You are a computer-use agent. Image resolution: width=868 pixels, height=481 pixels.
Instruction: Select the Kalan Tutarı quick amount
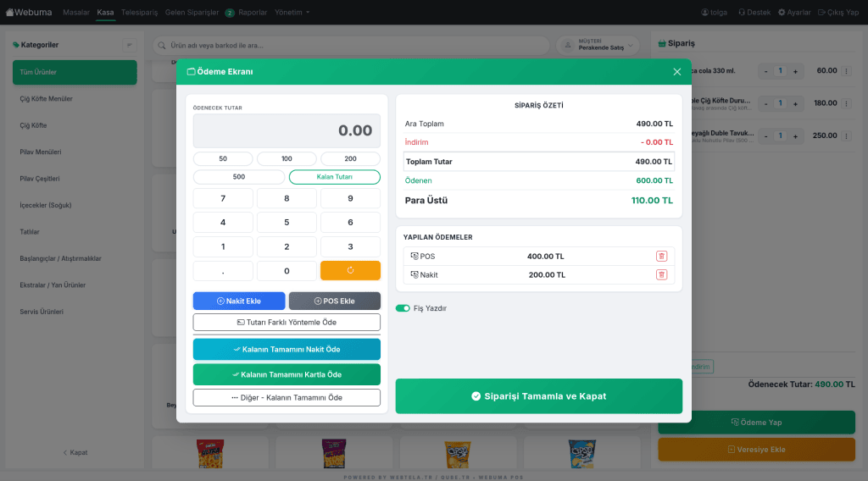pos(334,177)
